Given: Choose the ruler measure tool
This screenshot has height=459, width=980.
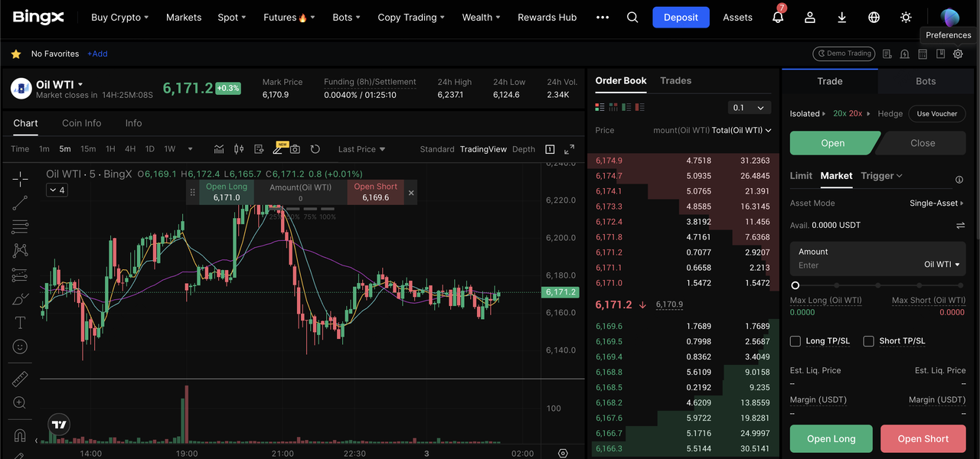Looking at the screenshot, I should tap(21, 379).
